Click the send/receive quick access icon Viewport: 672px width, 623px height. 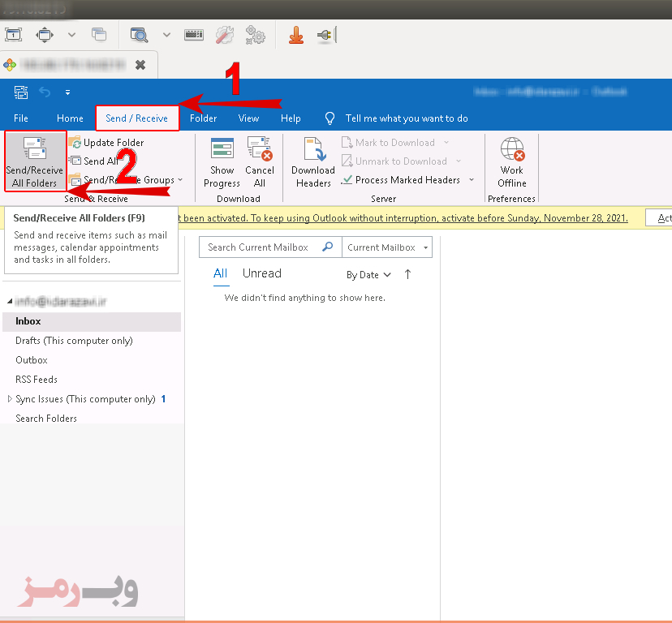20,92
